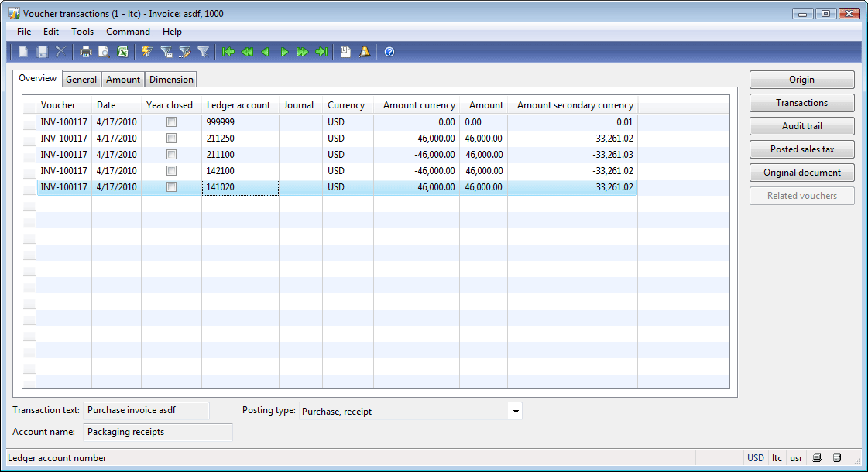Switch to the Dimension tab

[x=172, y=80]
